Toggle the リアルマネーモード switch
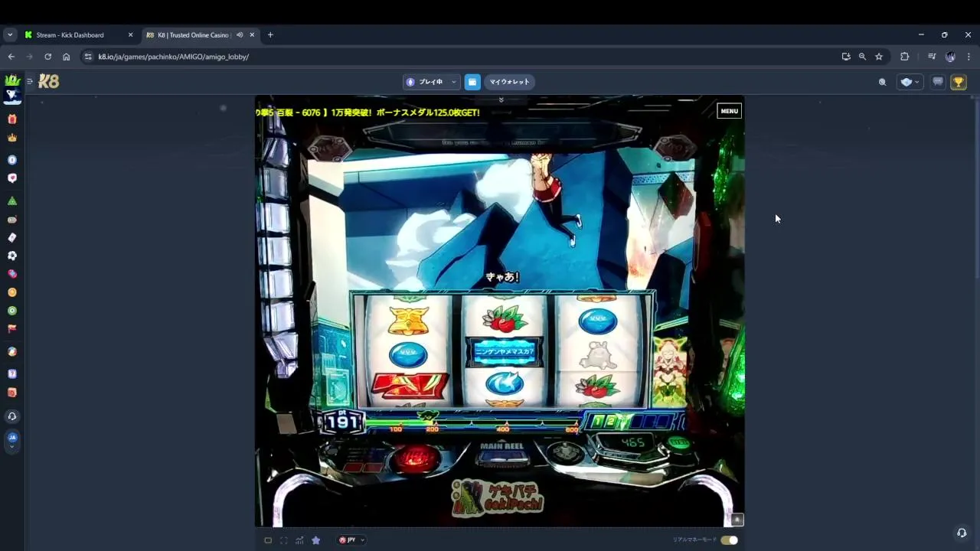980x551 pixels. coord(729,540)
